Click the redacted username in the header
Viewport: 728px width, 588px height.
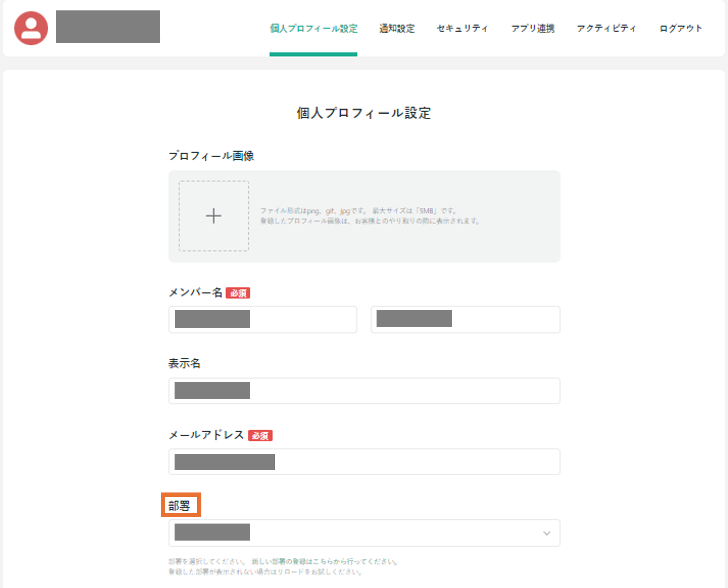[108, 27]
